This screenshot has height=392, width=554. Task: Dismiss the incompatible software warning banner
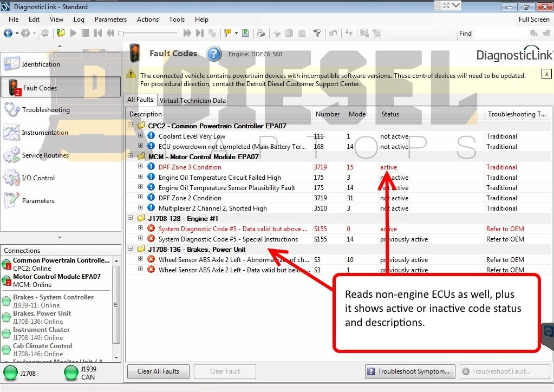coord(546,74)
